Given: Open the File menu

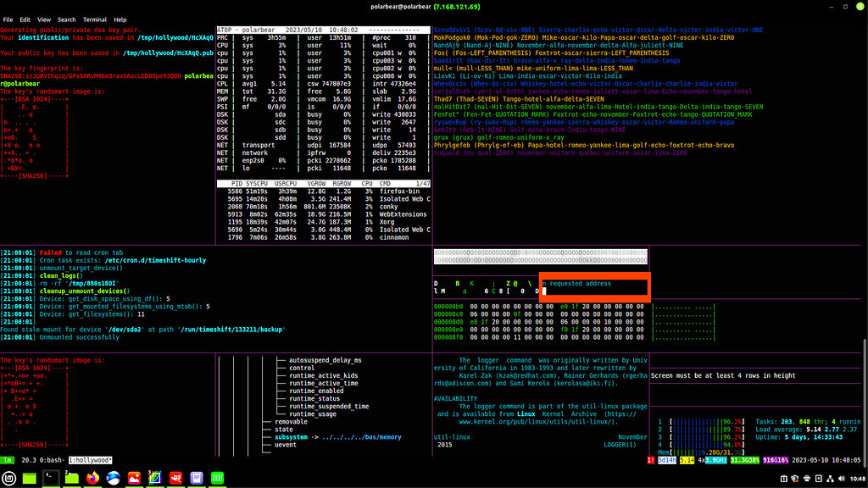Looking at the screenshot, I should tap(8, 19).
